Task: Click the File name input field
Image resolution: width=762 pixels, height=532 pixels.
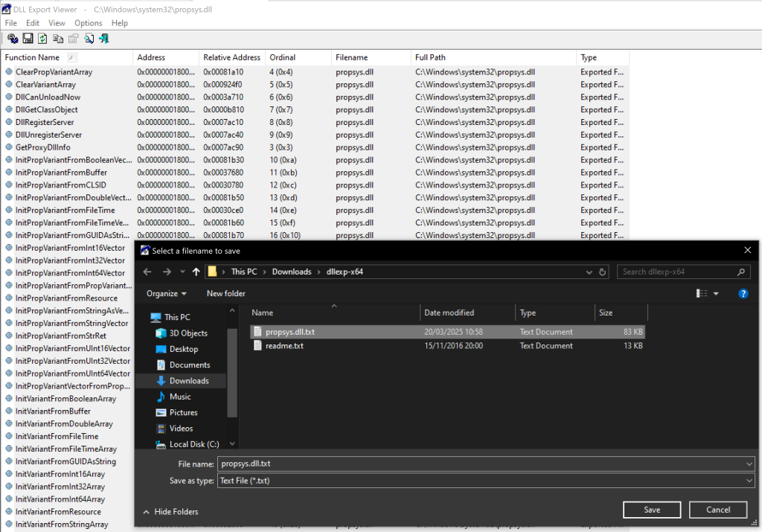Action: tap(480, 464)
